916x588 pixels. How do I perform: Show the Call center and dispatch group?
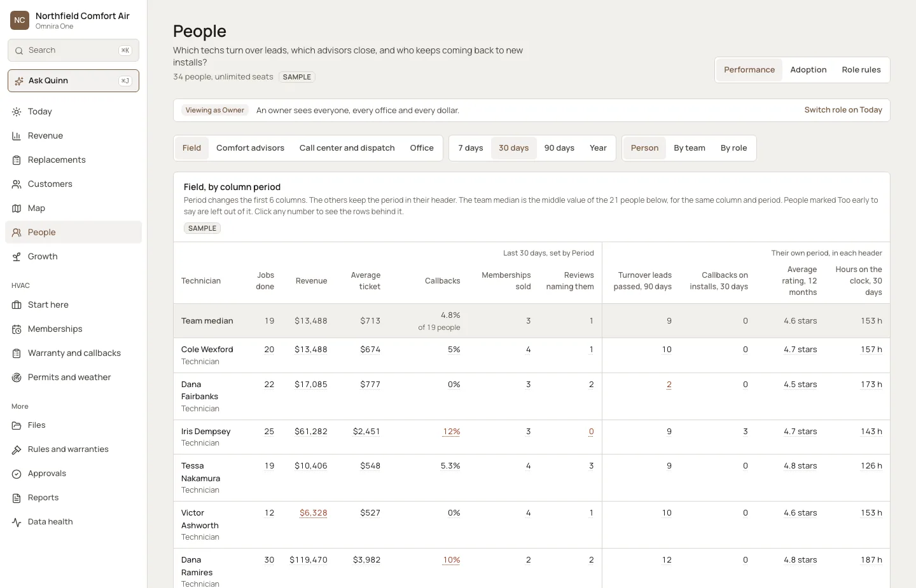347,148
